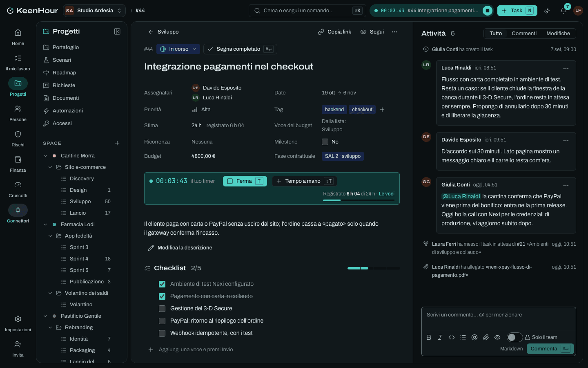Open the In corso status dropdown

(178, 49)
